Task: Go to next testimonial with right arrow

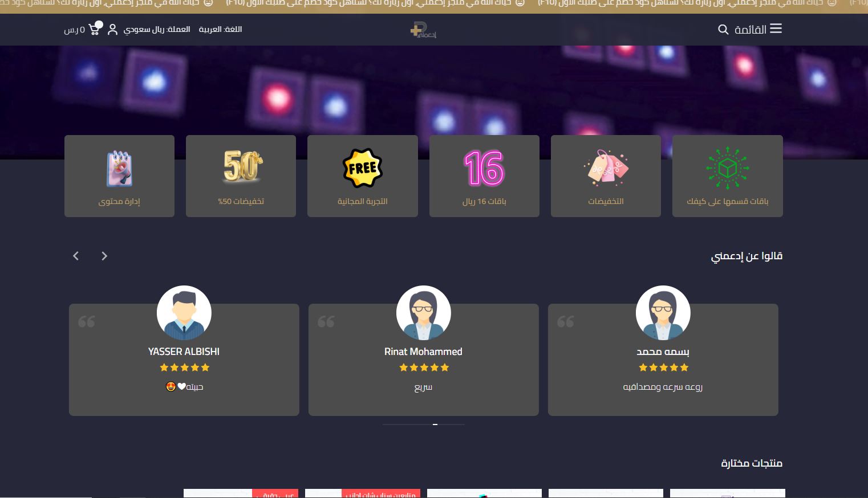Action: tap(104, 256)
